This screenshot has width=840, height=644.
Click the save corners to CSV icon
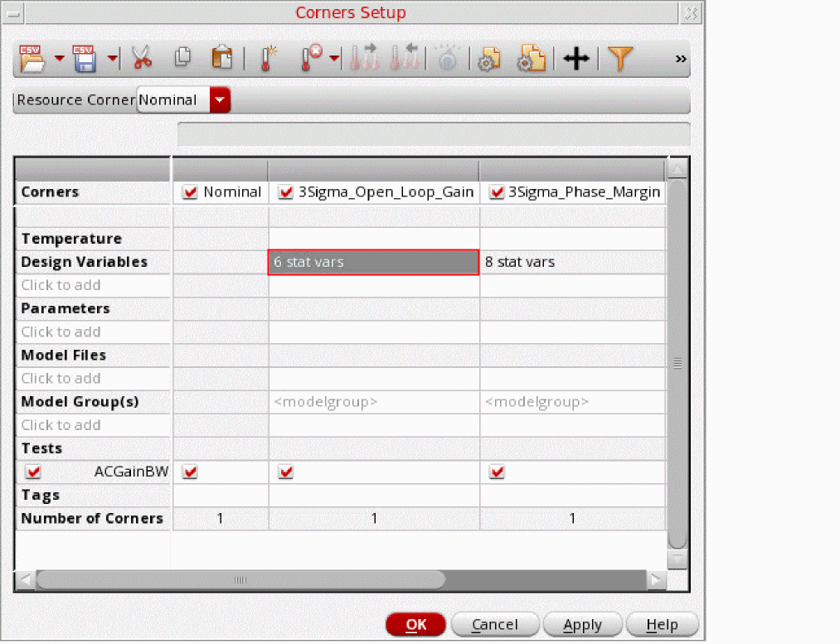click(x=83, y=59)
